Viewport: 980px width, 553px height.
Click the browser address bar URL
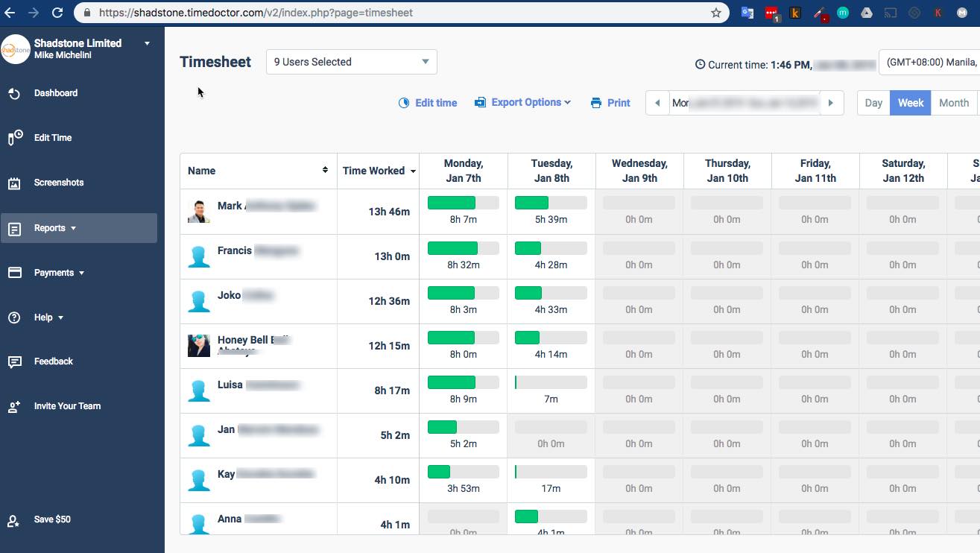click(x=256, y=13)
